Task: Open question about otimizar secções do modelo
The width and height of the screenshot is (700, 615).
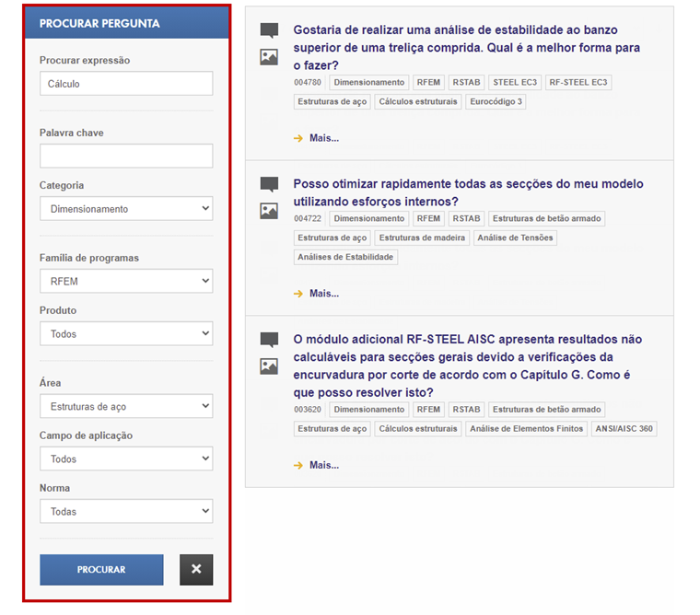Action: (x=468, y=192)
